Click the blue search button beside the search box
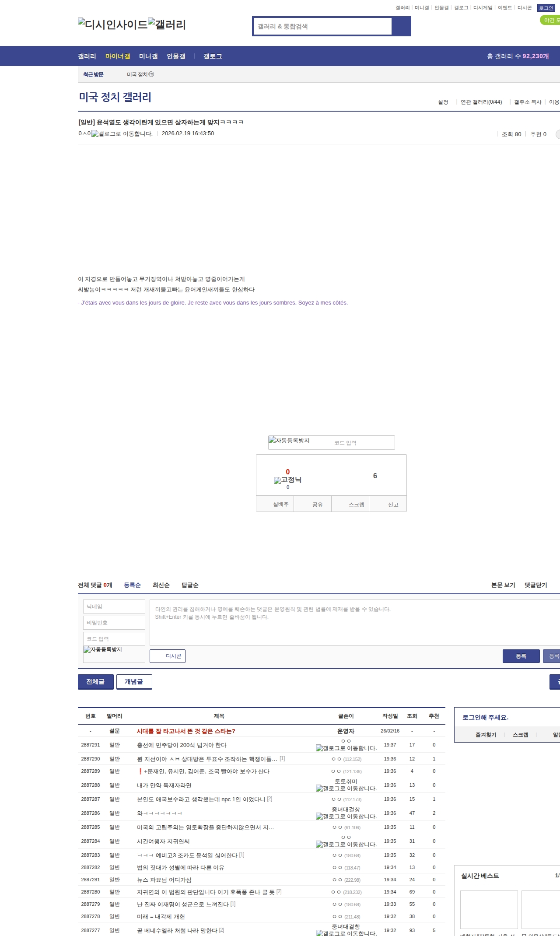This screenshot has height=936, width=560. 401,26
